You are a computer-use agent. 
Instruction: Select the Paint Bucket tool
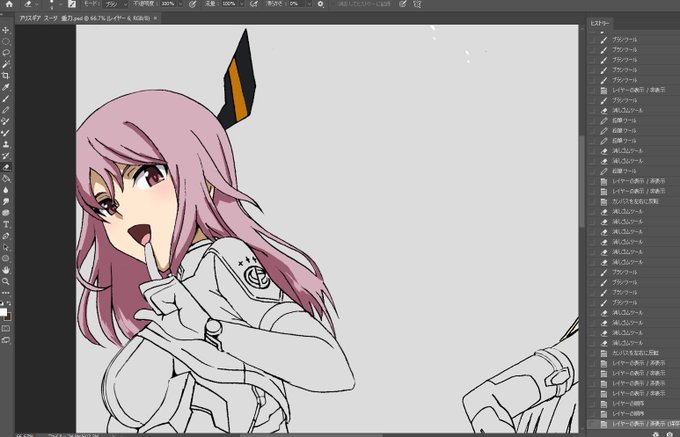coord(6,179)
